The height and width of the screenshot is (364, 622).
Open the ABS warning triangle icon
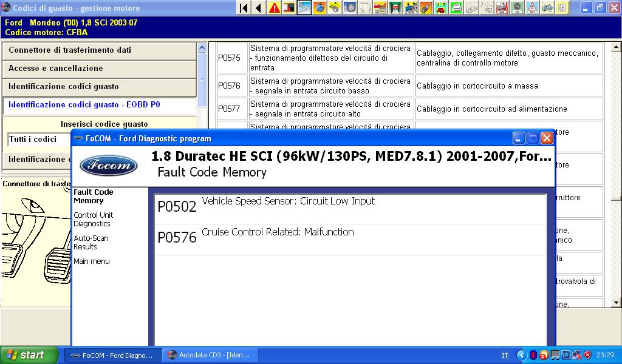click(x=532, y=7)
